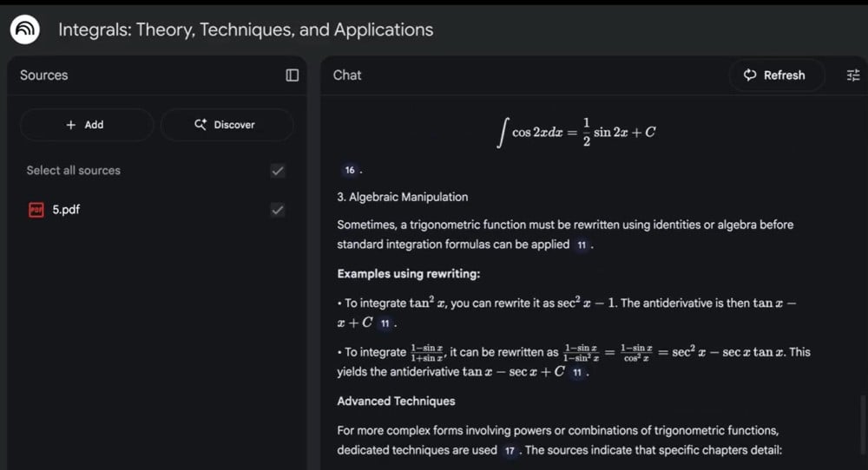Click citation 11 after 'can be applied'

[582, 245]
